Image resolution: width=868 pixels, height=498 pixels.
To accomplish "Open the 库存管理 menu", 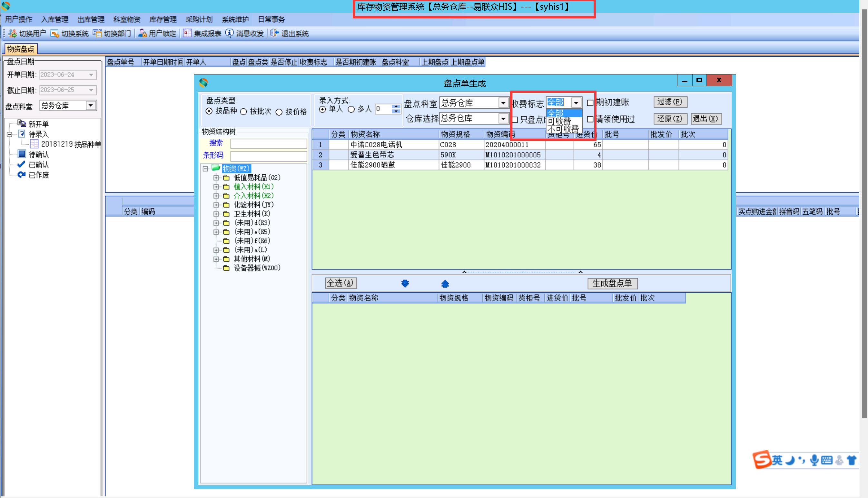I will (x=163, y=19).
